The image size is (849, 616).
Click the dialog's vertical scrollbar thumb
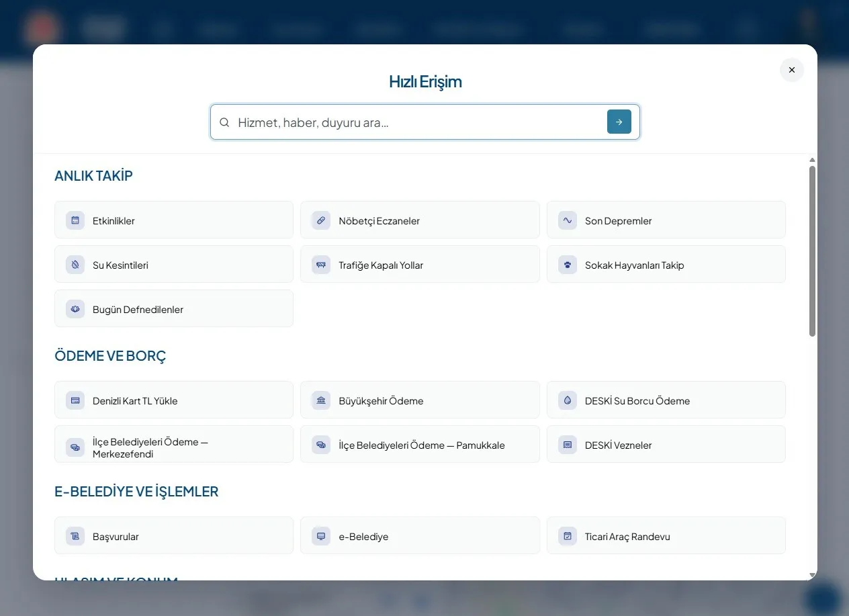pyautogui.click(x=812, y=251)
